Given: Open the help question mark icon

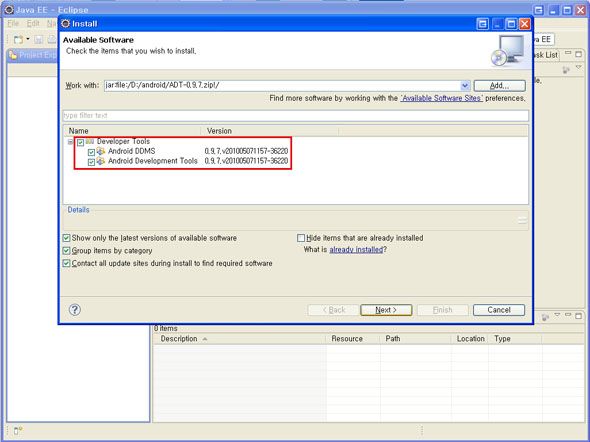Looking at the screenshot, I should coord(75,310).
